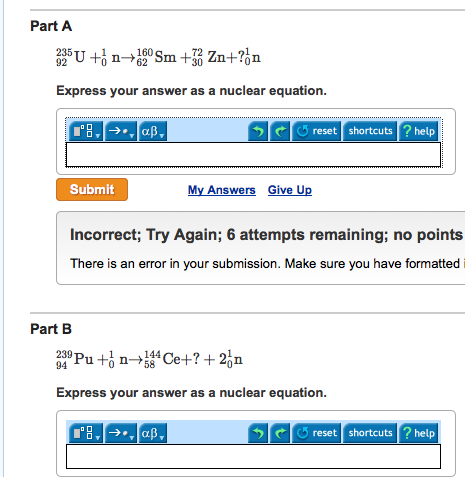Open Part A arrow symbols dropdown
The image size is (465, 477).
tap(121, 131)
